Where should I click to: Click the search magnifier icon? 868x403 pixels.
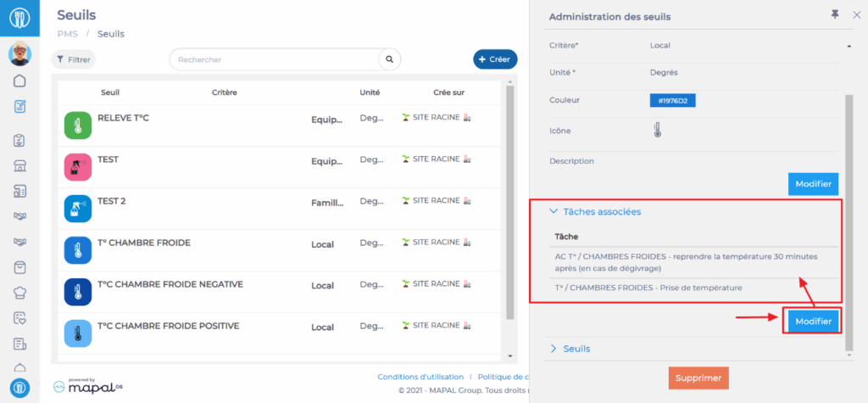click(x=389, y=59)
